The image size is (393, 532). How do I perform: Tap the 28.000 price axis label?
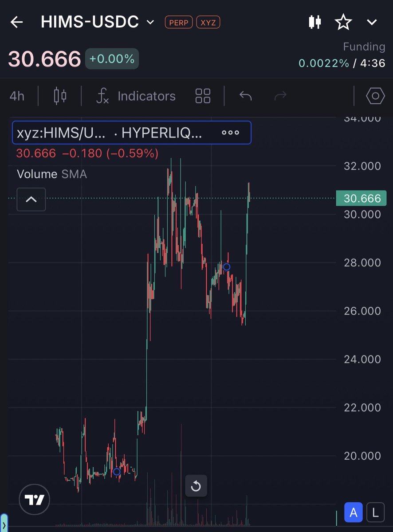pos(362,262)
